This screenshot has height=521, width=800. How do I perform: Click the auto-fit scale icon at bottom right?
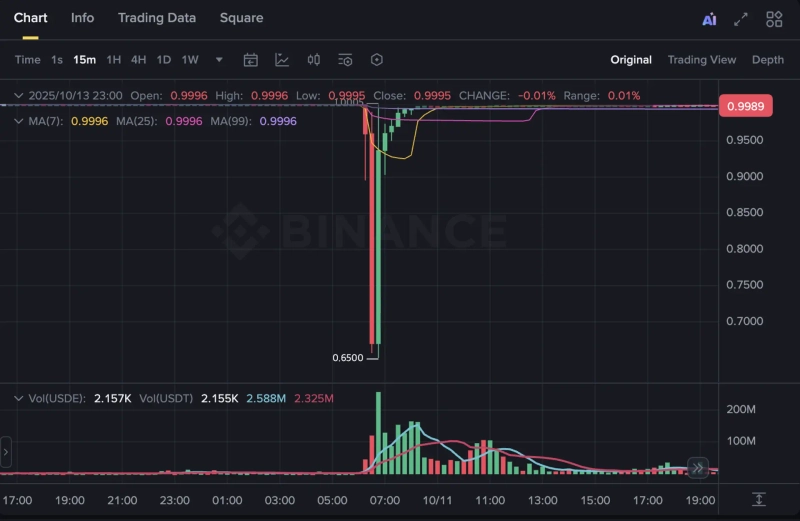(x=759, y=499)
